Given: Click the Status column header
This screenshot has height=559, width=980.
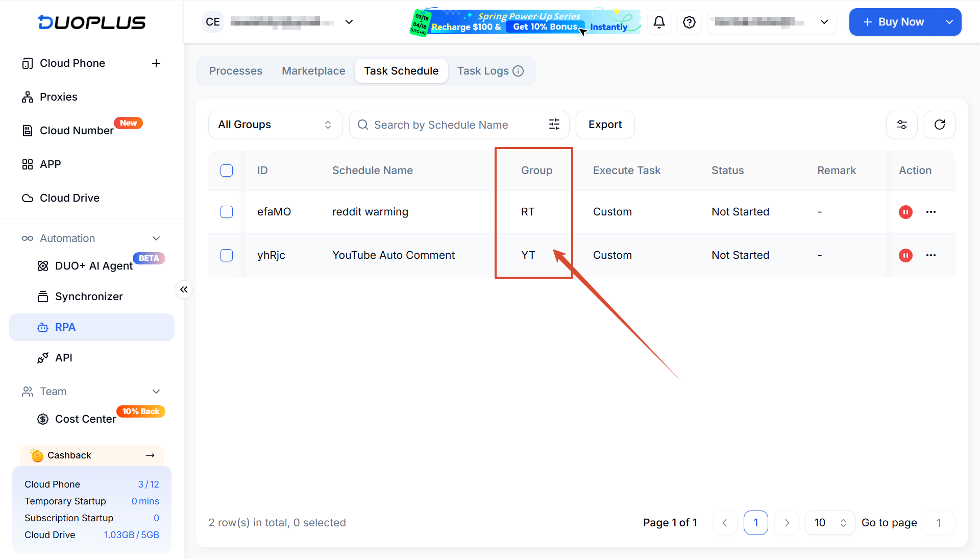Looking at the screenshot, I should [x=728, y=171].
